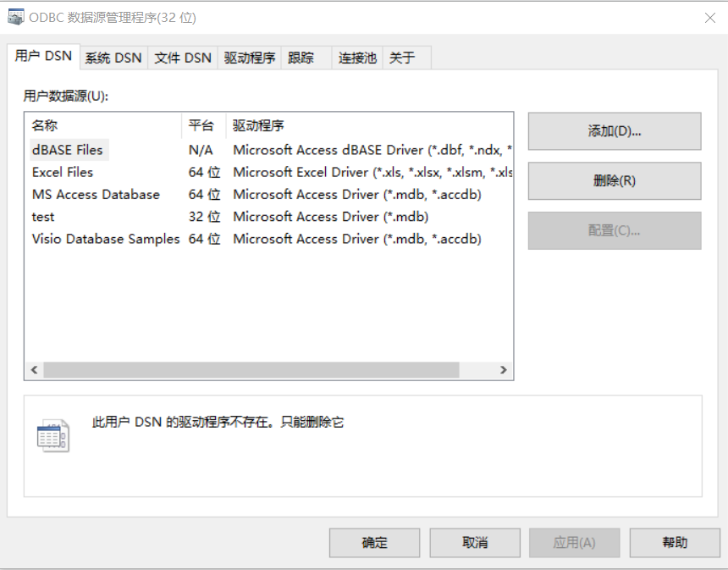Select Visio Database Samples data source
This screenshot has height=570, width=728.
pos(106,239)
